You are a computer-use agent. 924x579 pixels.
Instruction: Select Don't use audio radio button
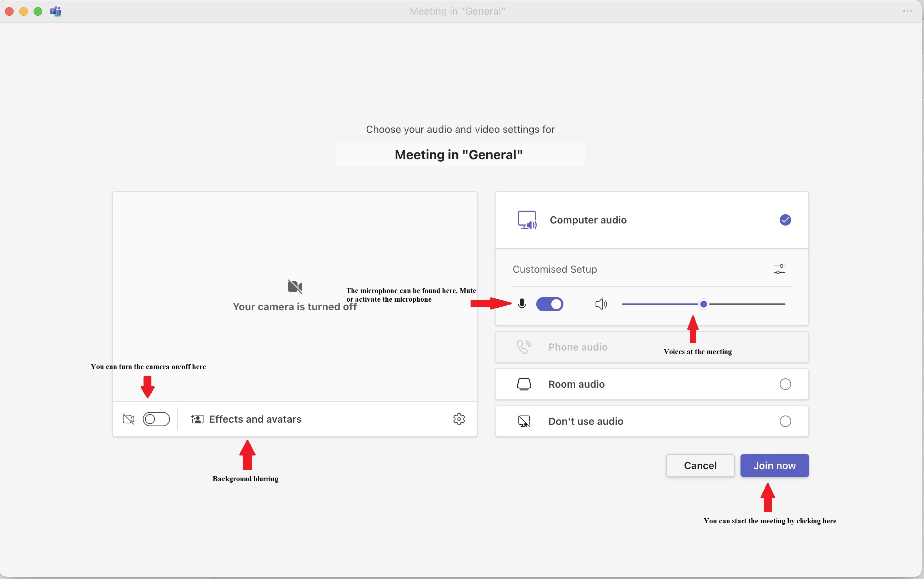pyautogui.click(x=785, y=421)
